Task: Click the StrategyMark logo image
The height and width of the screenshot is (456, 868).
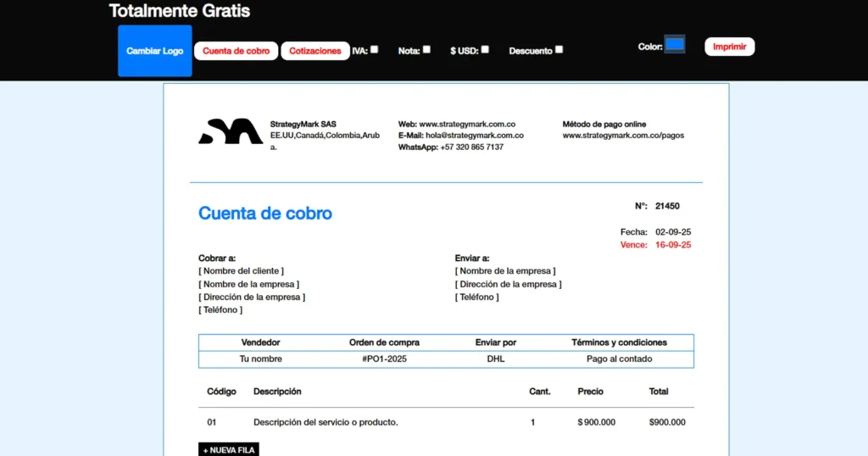Action: point(231,131)
